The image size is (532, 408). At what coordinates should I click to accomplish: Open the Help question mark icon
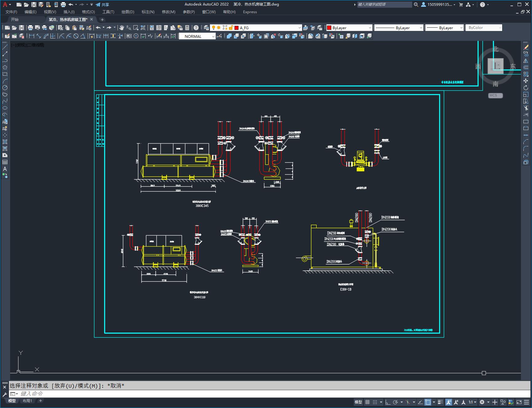(x=196, y=28)
